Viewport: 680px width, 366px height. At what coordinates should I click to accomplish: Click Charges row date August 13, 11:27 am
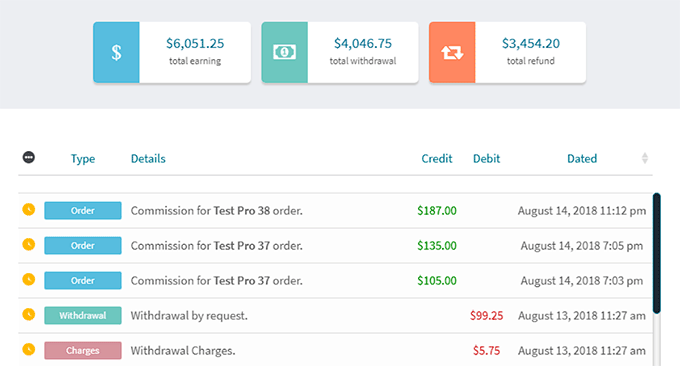click(x=582, y=350)
